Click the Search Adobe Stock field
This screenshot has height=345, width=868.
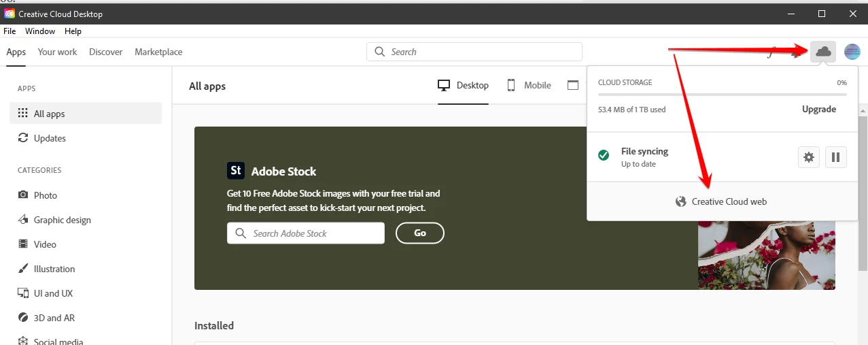pyautogui.click(x=306, y=233)
